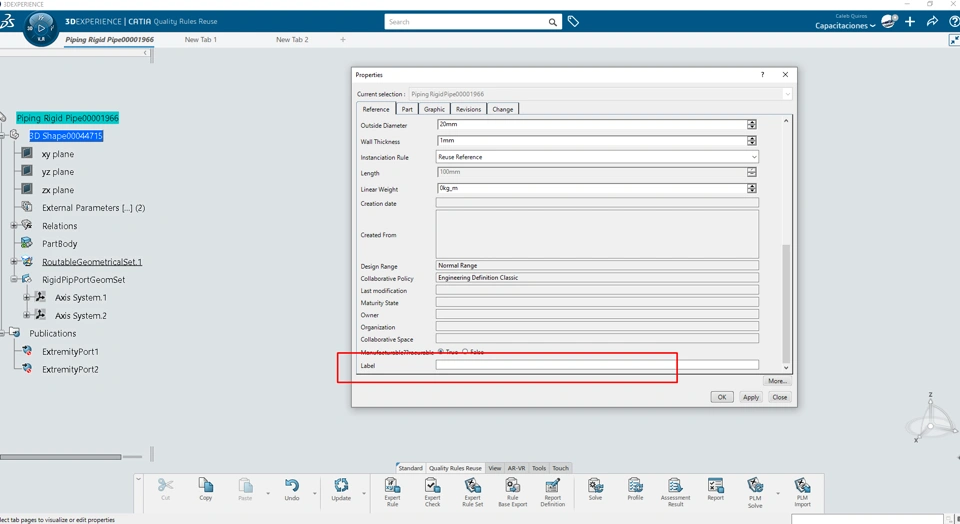This screenshot has width=960, height=524.
Task: Click the Undo arrow icon
Action: pos(291,485)
